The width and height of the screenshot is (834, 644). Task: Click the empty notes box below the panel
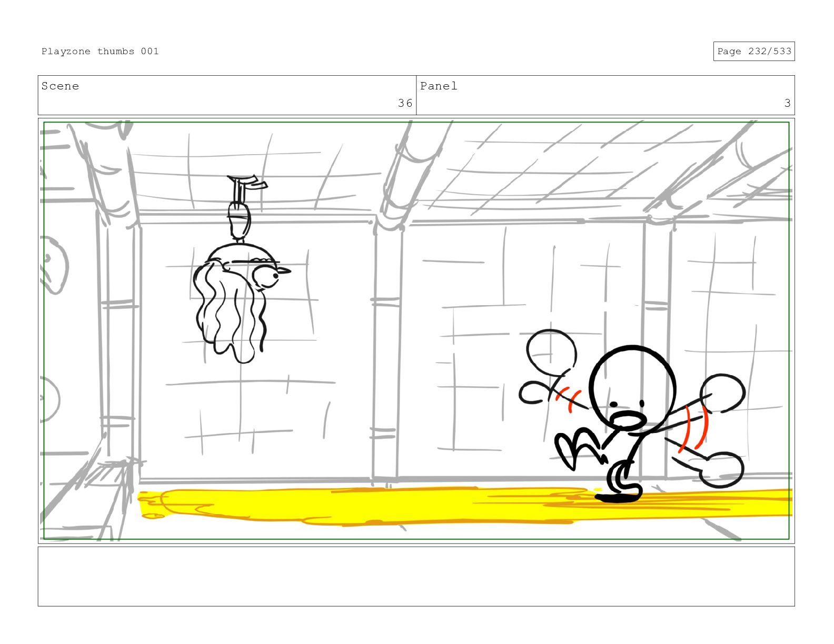(416, 577)
